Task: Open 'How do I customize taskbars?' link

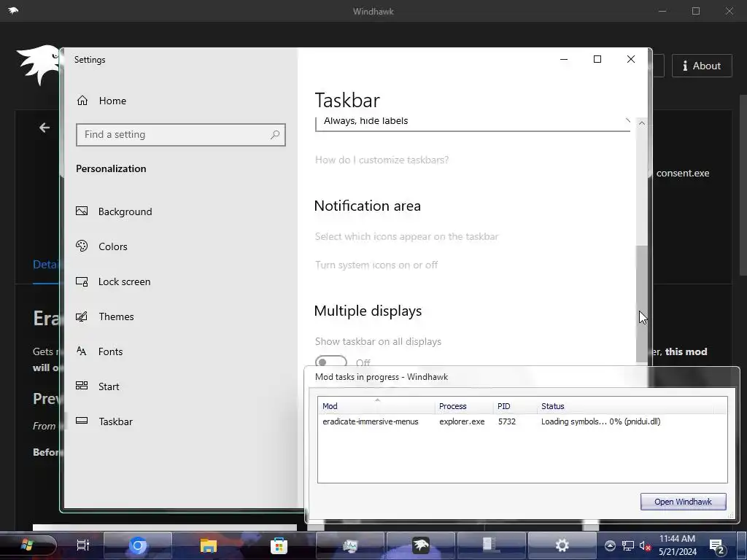Action: 382,160
